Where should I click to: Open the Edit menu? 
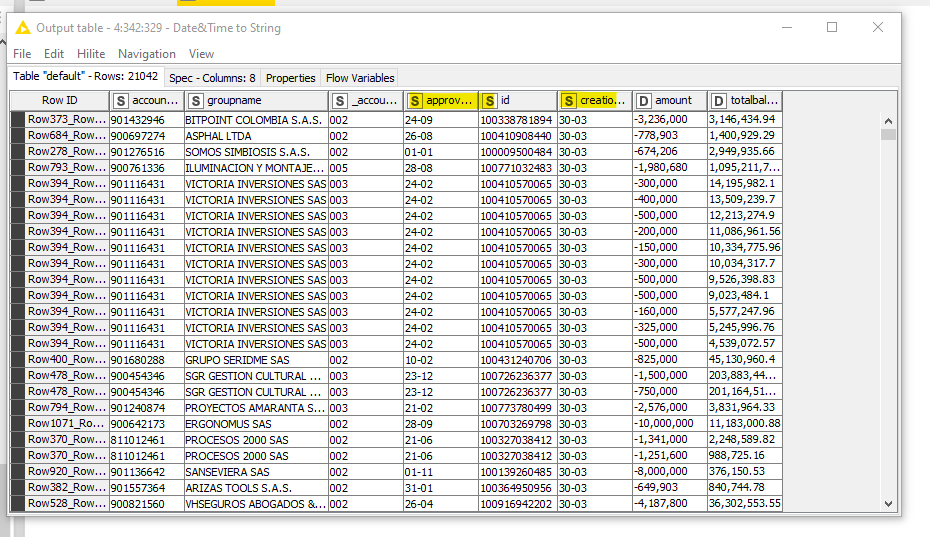pyautogui.click(x=54, y=54)
